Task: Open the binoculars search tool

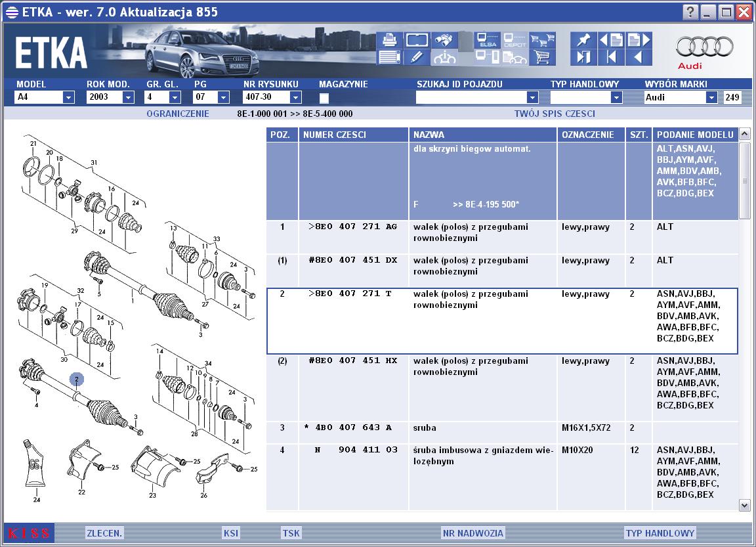Action: pos(444,40)
